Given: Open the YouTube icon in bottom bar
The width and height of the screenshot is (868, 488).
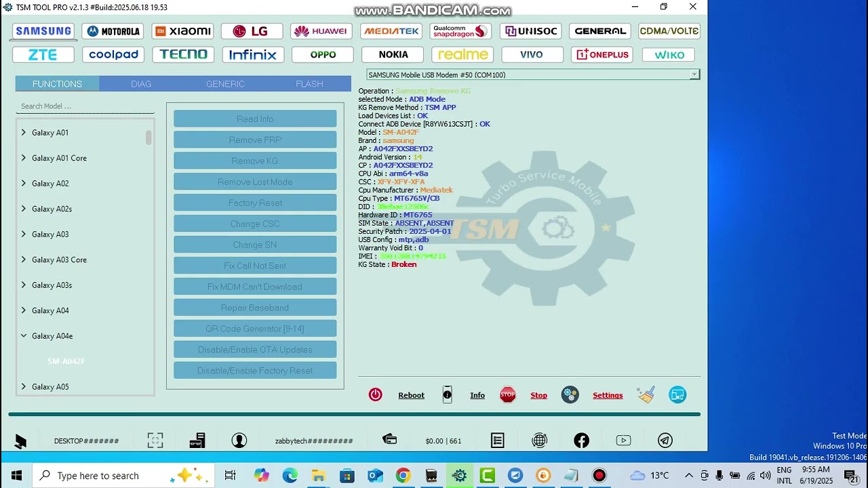Looking at the screenshot, I should [x=623, y=441].
